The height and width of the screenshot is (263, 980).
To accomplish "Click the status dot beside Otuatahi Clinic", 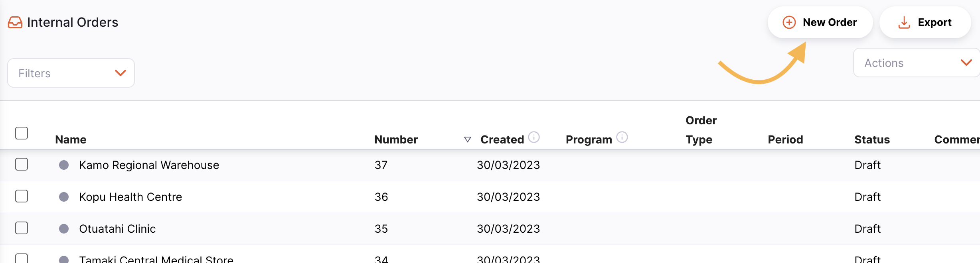I will click(x=64, y=229).
